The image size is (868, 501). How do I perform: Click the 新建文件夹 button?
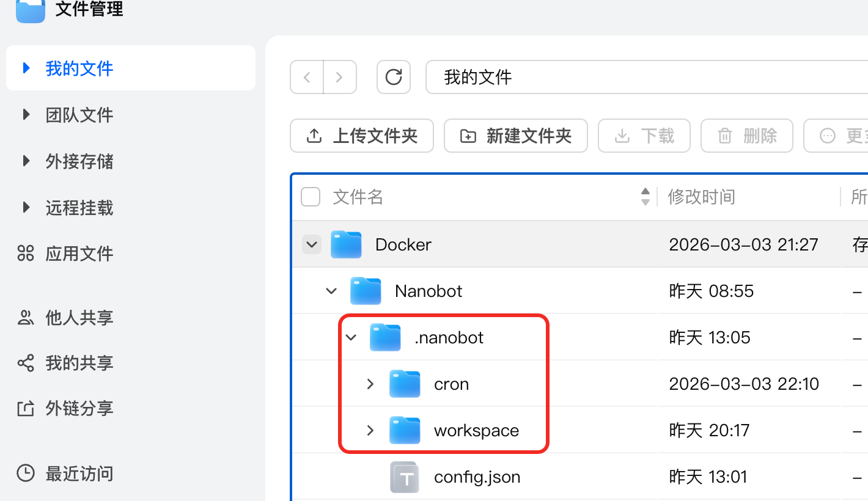[x=516, y=136]
